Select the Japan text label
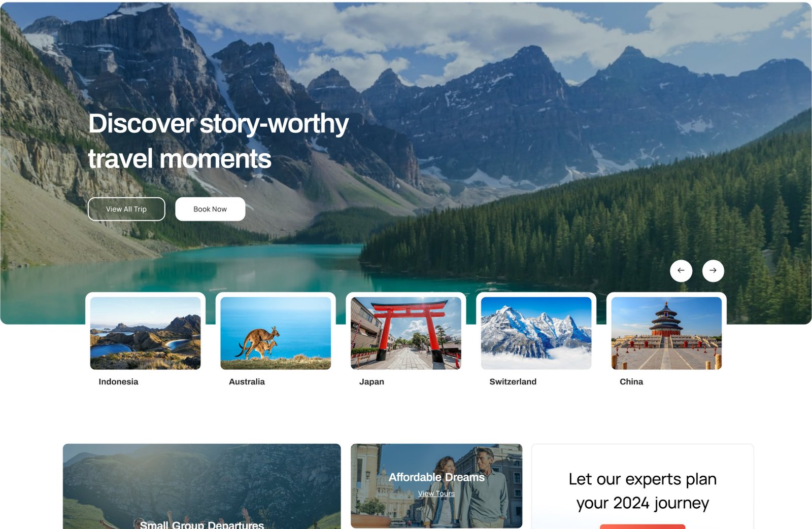The width and height of the screenshot is (812, 529). pyautogui.click(x=371, y=381)
